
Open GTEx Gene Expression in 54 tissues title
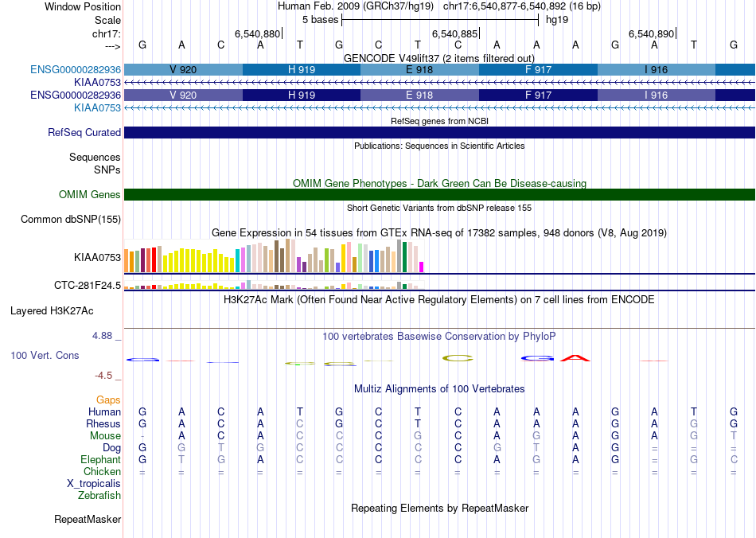point(439,233)
